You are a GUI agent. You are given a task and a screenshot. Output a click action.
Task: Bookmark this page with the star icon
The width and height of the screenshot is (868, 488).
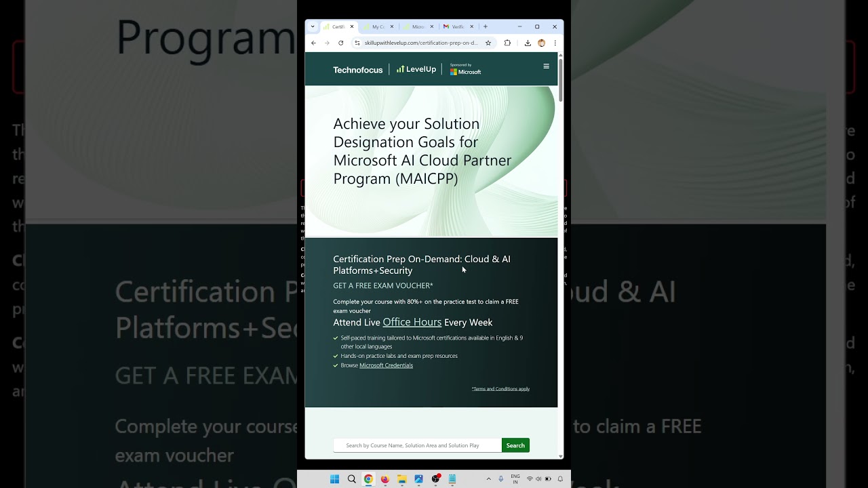488,43
